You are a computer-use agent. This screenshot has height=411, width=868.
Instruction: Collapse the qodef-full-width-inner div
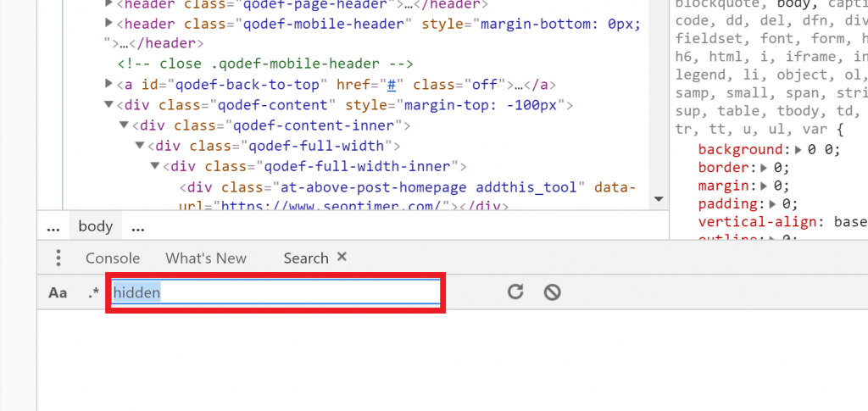[155, 166]
